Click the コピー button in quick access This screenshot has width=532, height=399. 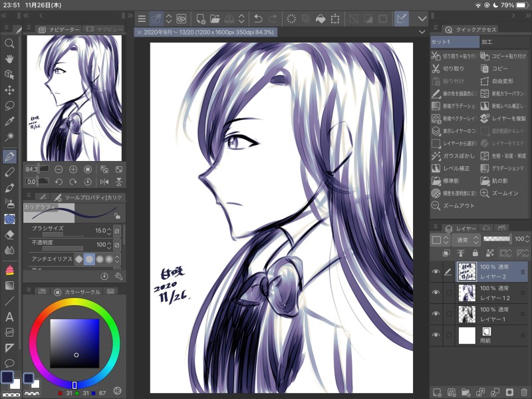(504, 68)
